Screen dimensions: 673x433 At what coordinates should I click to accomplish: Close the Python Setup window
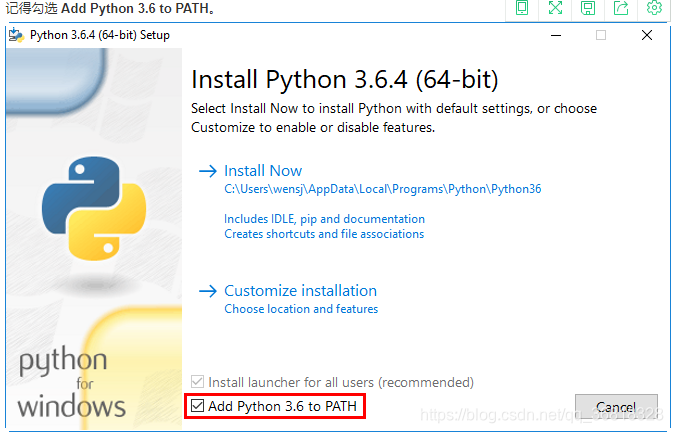(x=647, y=35)
